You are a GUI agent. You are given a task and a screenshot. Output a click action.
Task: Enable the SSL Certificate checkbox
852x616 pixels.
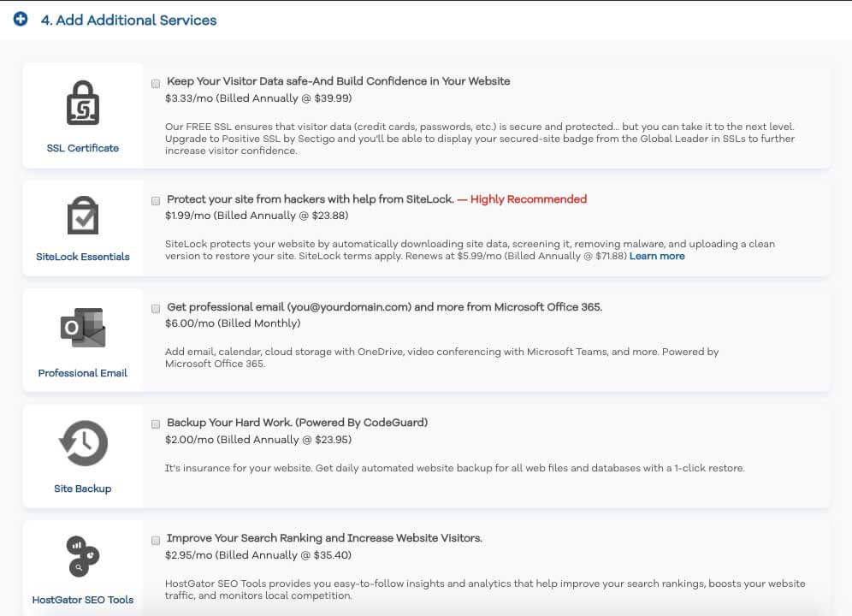156,83
